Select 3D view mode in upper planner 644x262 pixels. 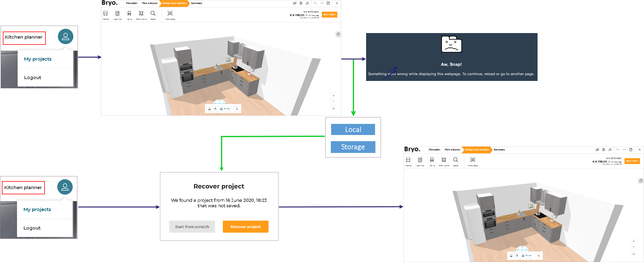[225, 109]
